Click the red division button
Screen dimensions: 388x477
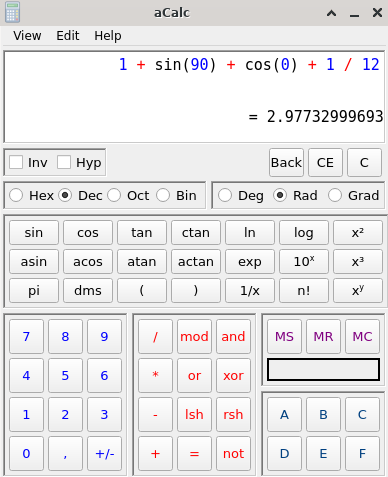click(x=155, y=336)
